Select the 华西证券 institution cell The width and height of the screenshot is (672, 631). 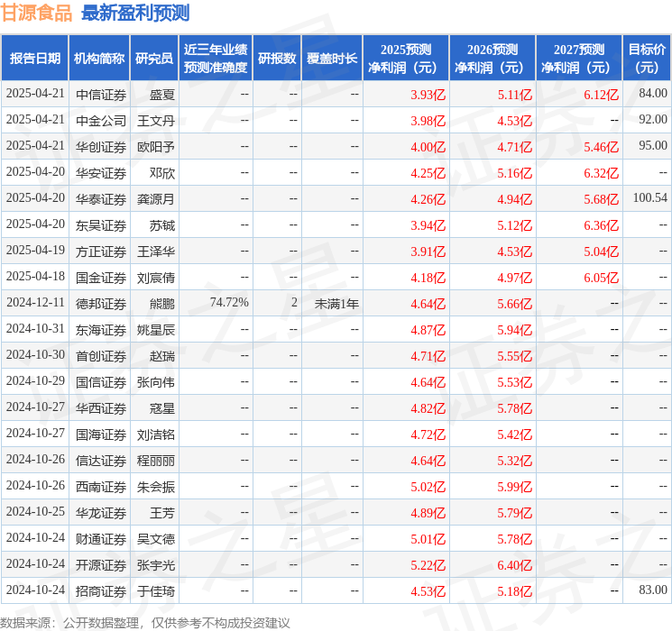(101, 408)
